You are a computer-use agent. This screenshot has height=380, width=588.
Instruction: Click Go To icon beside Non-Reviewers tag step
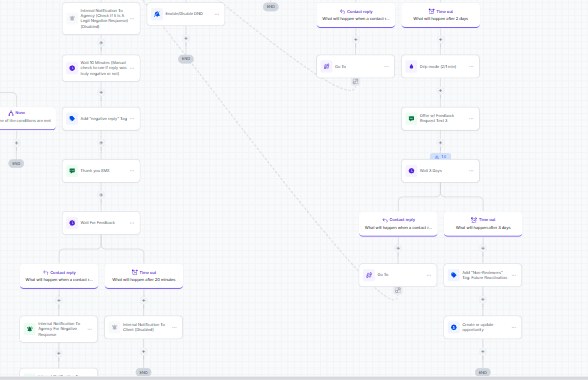369,275
